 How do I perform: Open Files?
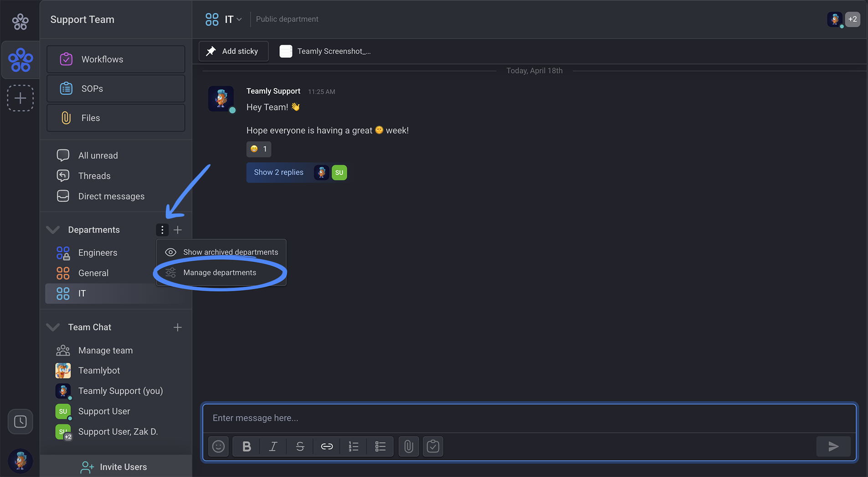coord(116,118)
